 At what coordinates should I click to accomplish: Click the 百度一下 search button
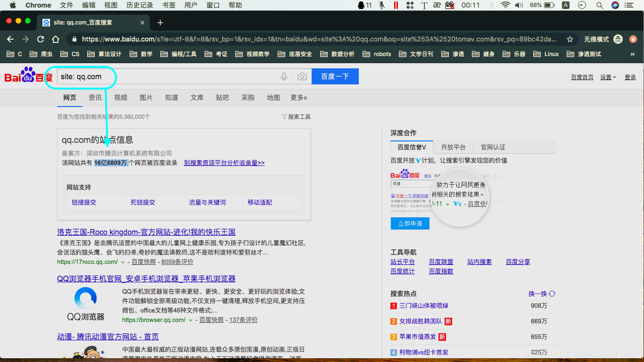click(335, 76)
